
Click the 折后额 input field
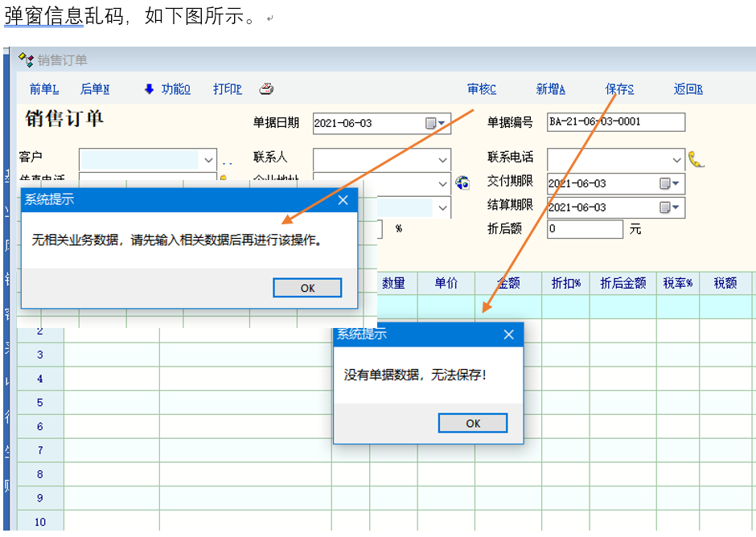pos(585,229)
